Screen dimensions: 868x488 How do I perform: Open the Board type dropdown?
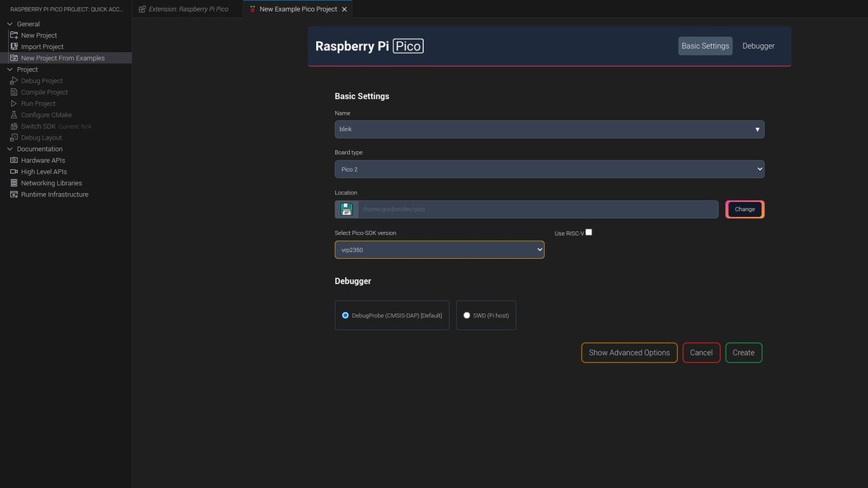click(550, 168)
